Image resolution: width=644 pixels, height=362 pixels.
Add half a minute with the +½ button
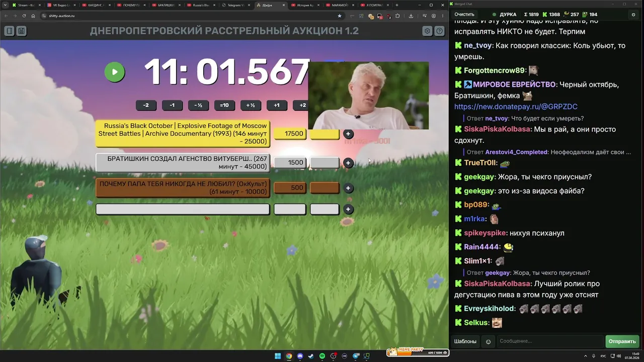(251, 105)
